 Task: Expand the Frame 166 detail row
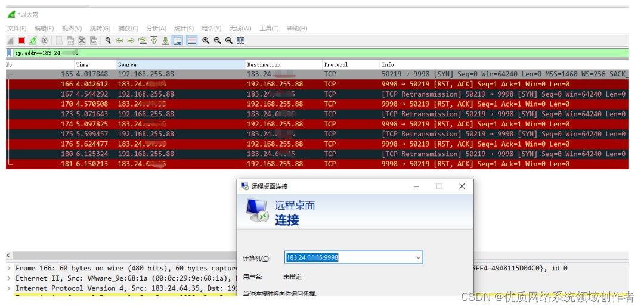[x=9, y=268]
